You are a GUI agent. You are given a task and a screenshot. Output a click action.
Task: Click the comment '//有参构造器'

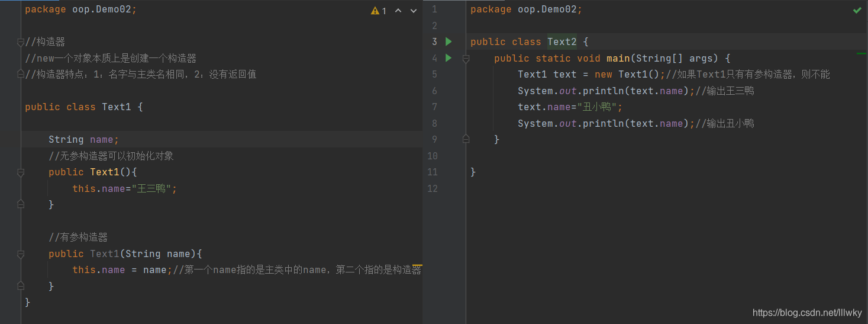point(78,238)
